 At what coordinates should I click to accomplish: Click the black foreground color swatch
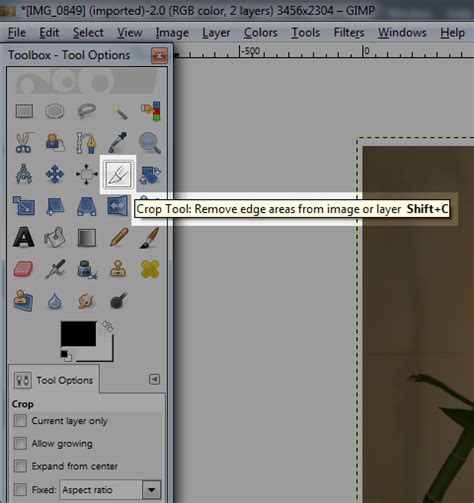point(78,334)
